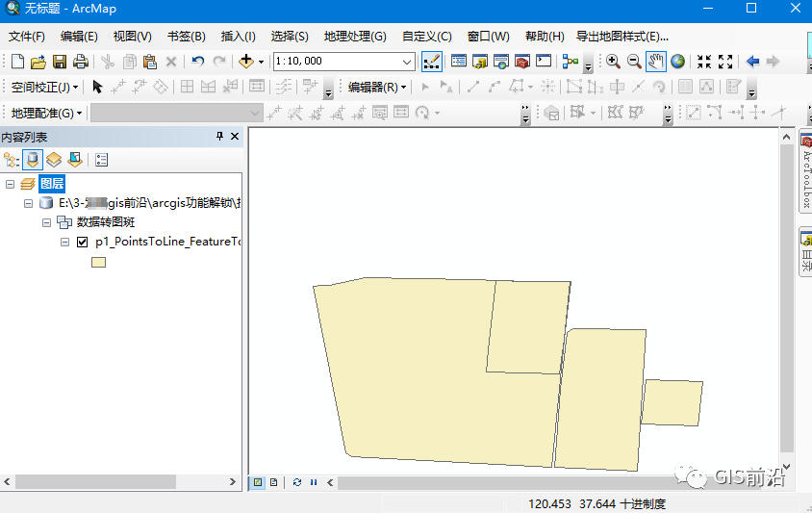Screen dimensions: 812x513
Task: Click List By Source cylinder icon
Action: coord(33,160)
